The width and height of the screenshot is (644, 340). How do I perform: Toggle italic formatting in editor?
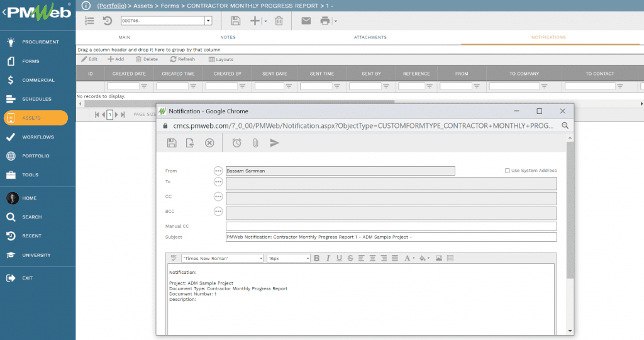[x=328, y=258]
